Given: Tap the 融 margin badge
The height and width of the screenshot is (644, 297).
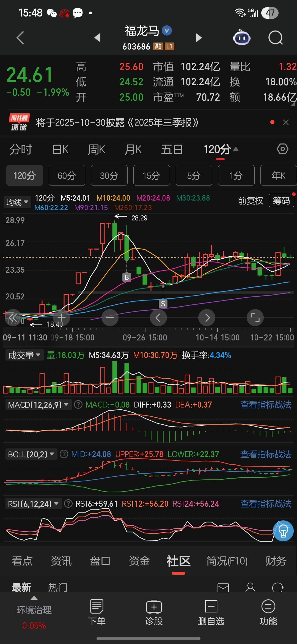Looking at the screenshot, I should click(158, 47).
